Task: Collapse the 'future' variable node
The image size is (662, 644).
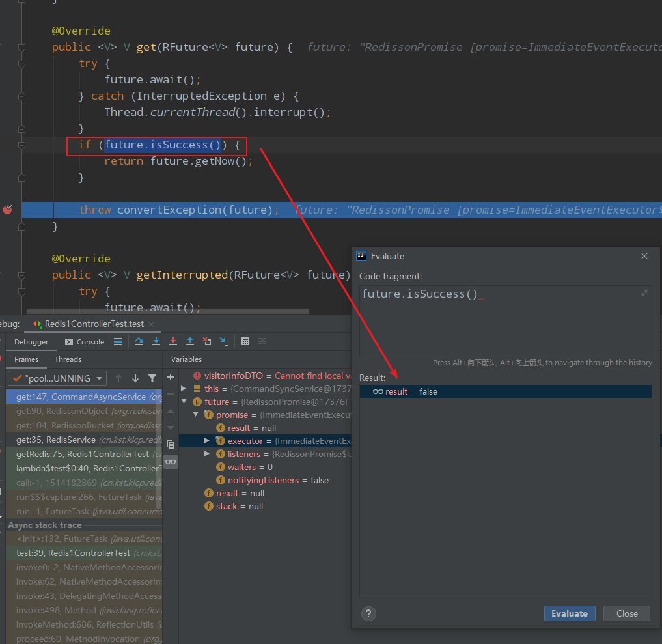Action: [184, 401]
